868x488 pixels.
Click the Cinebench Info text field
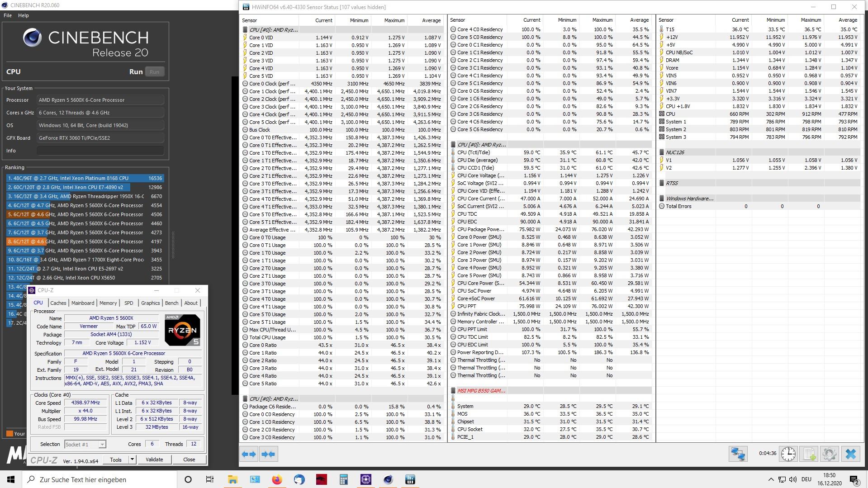click(x=100, y=151)
